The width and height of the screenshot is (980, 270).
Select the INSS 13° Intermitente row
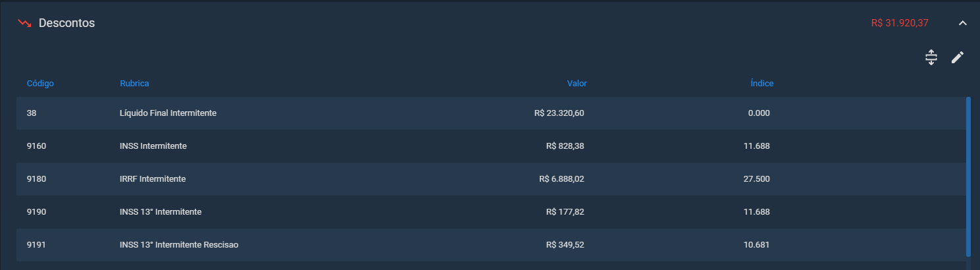point(491,212)
